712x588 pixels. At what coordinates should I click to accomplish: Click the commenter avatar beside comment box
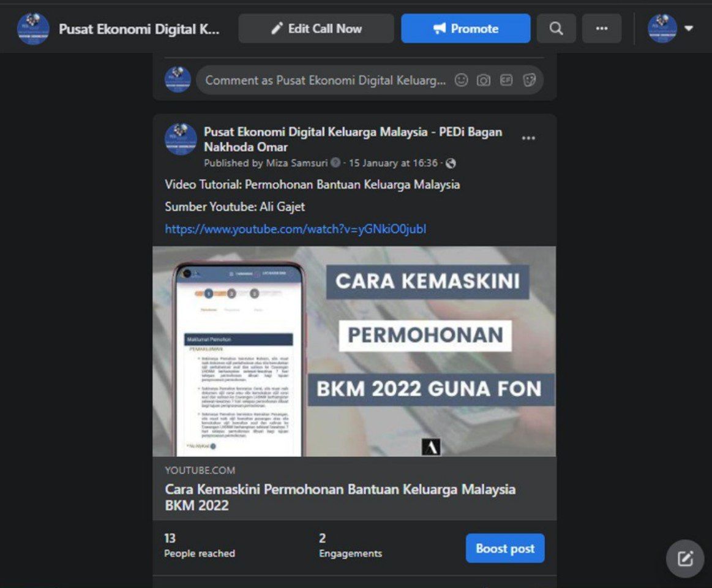[x=178, y=80]
